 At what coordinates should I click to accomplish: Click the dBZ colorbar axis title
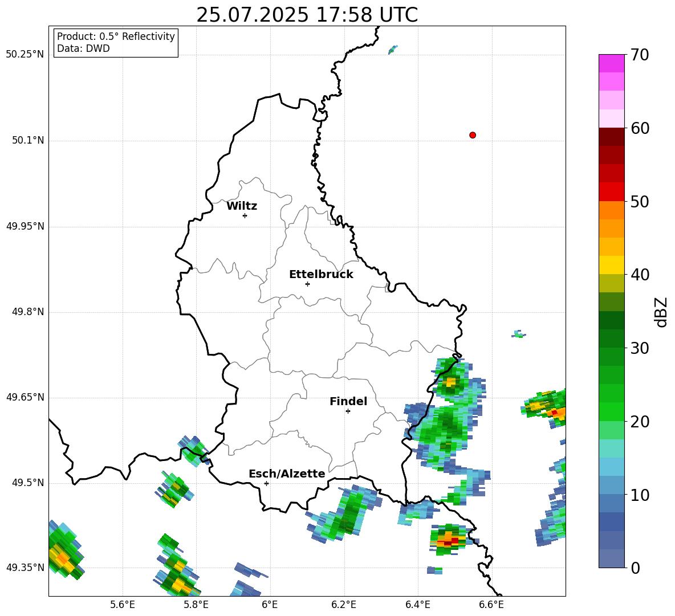coord(662,312)
